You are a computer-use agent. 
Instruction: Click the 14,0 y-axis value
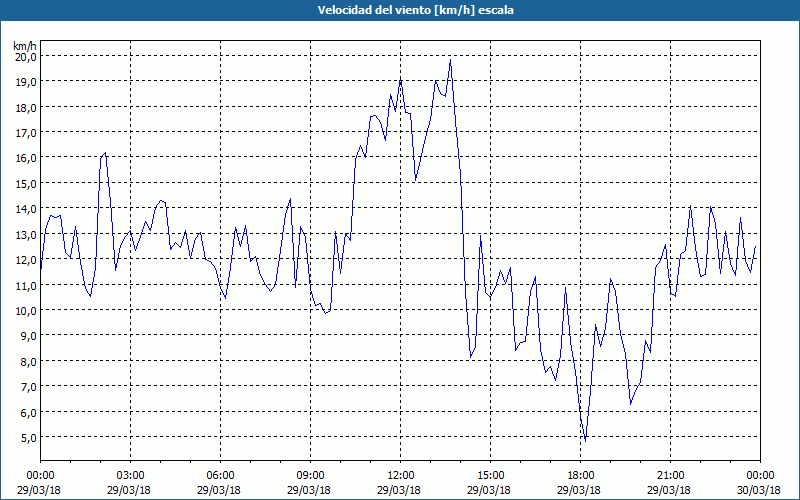[26, 209]
